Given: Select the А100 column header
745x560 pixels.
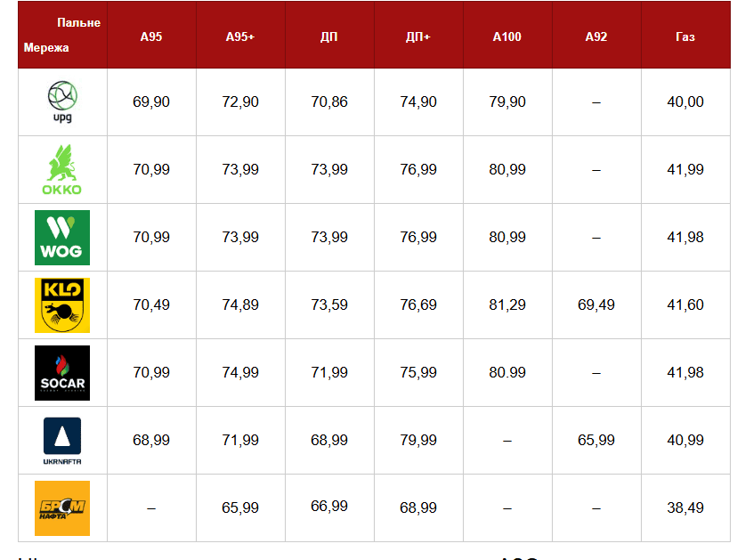Looking at the screenshot, I should [x=507, y=37].
